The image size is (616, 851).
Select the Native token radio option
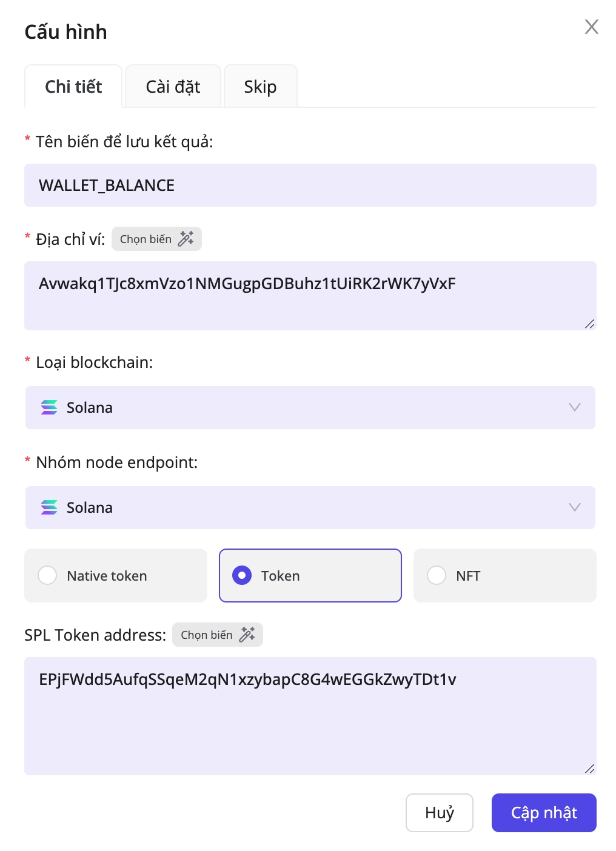[48, 575]
